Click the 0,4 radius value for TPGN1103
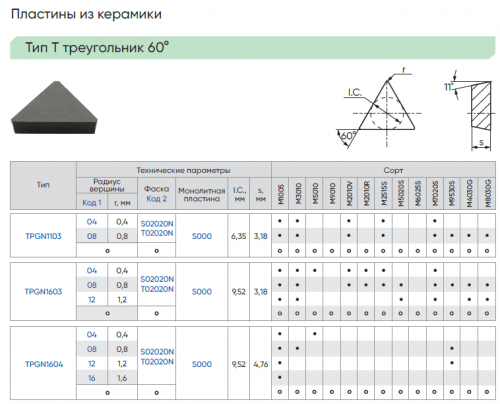500x404 pixels. pos(122,222)
